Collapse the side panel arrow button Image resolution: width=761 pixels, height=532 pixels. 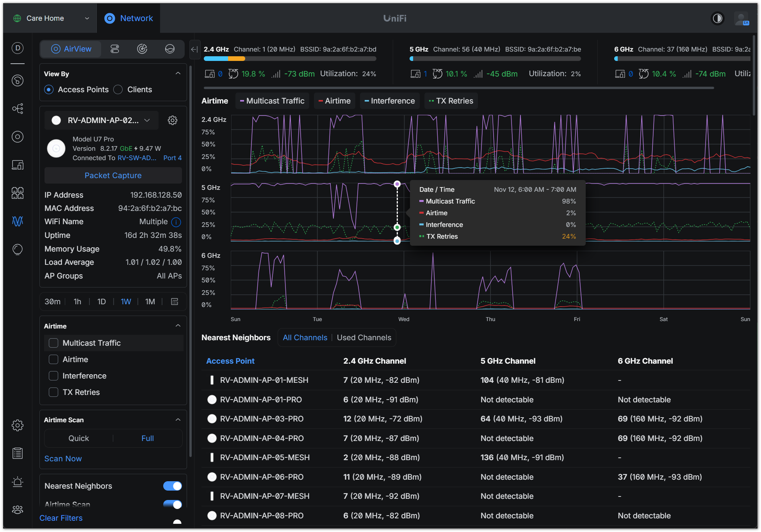[x=194, y=49]
